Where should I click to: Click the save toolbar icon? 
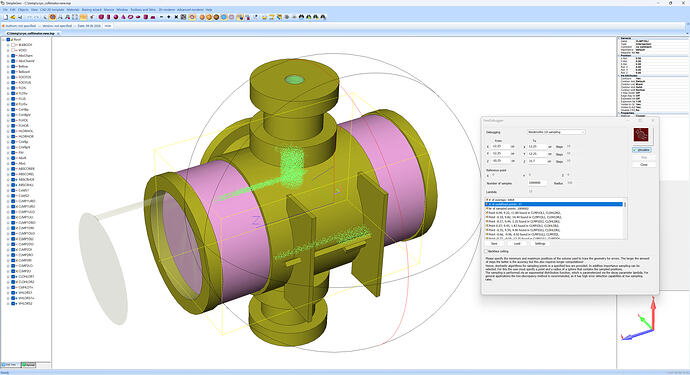coord(20,17)
